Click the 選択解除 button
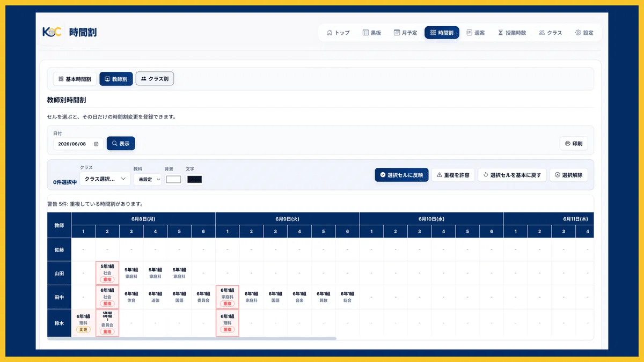 [x=569, y=175]
